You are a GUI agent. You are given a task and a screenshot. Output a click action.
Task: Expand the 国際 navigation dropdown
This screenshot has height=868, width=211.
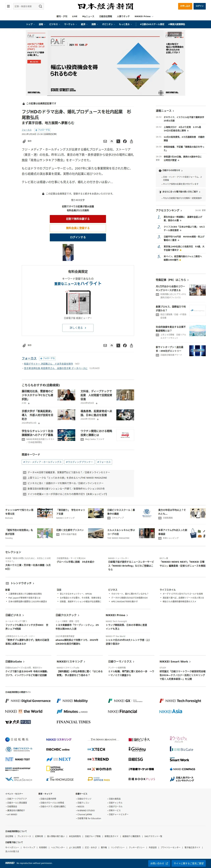point(94,24)
